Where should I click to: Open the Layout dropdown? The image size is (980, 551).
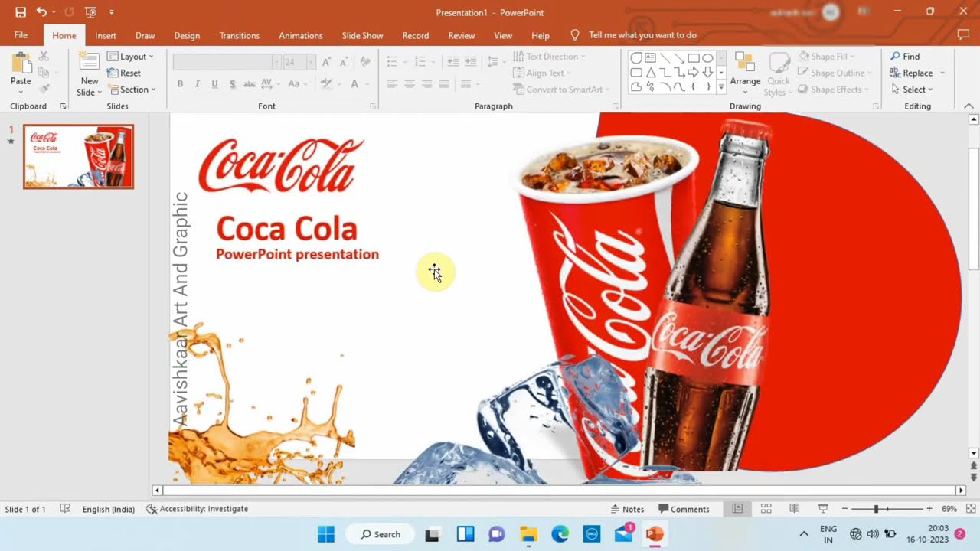pos(130,57)
